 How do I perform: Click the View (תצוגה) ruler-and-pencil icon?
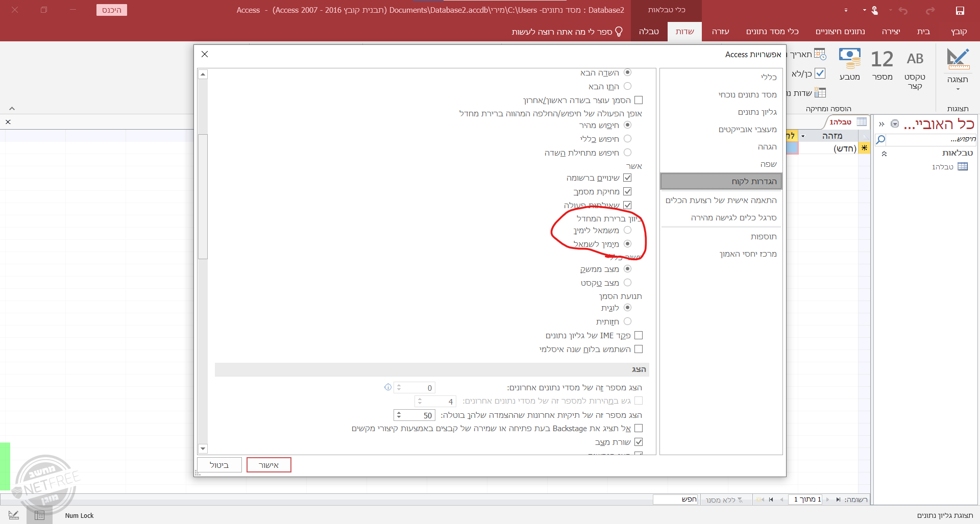(x=958, y=59)
